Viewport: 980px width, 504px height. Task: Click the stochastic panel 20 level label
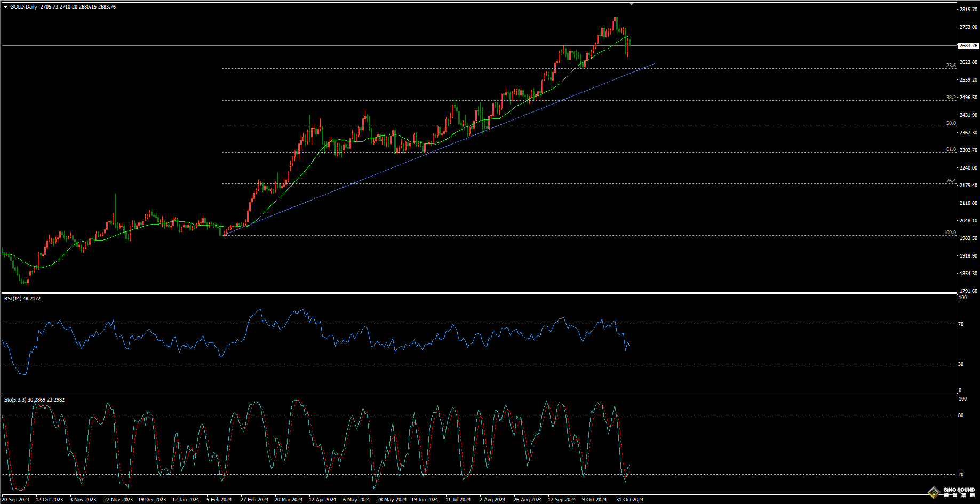tap(961, 475)
